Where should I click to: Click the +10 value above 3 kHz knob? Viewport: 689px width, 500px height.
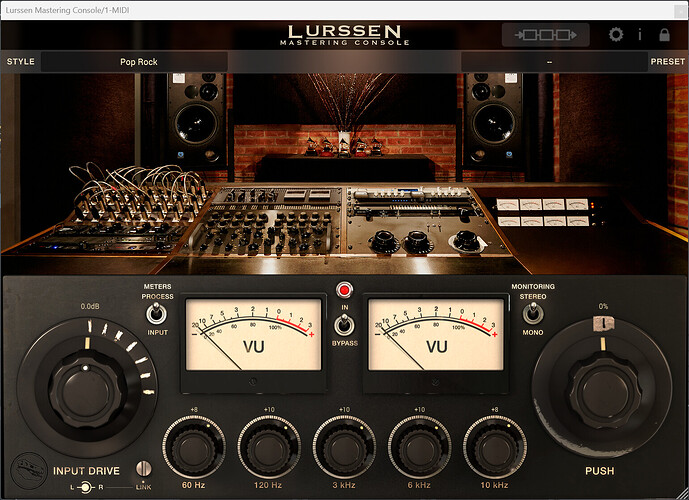click(x=344, y=409)
